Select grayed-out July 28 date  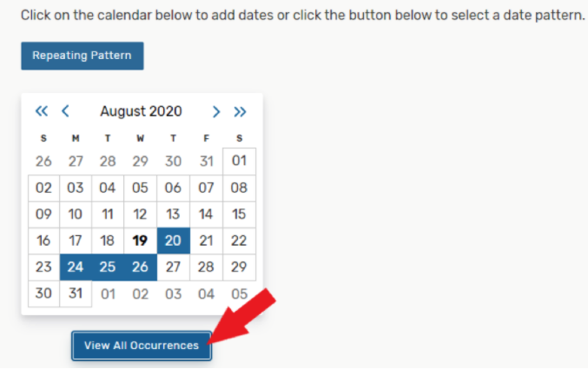pyautogui.click(x=108, y=161)
